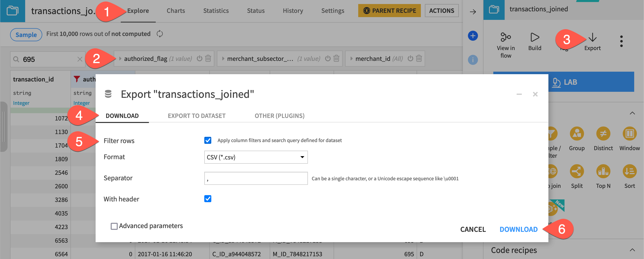Uncheck the Filter rows checkbox
The height and width of the screenshot is (259, 644).
click(x=207, y=140)
